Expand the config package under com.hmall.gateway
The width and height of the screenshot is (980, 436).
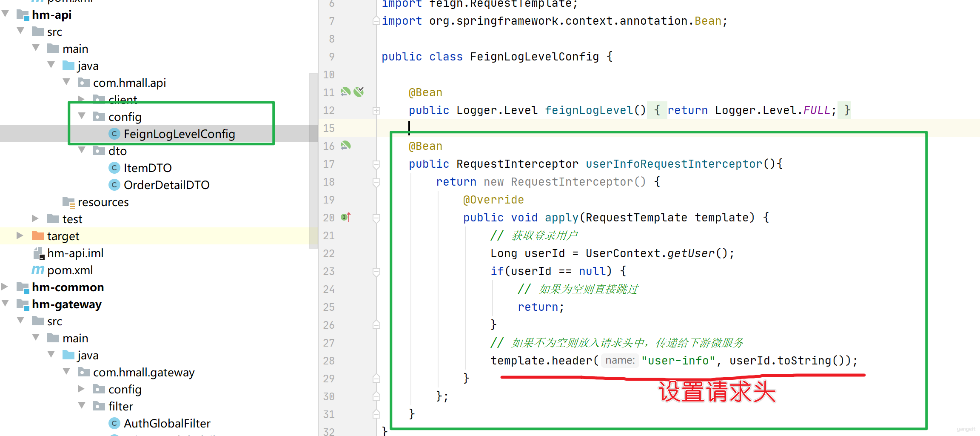point(81,389)
